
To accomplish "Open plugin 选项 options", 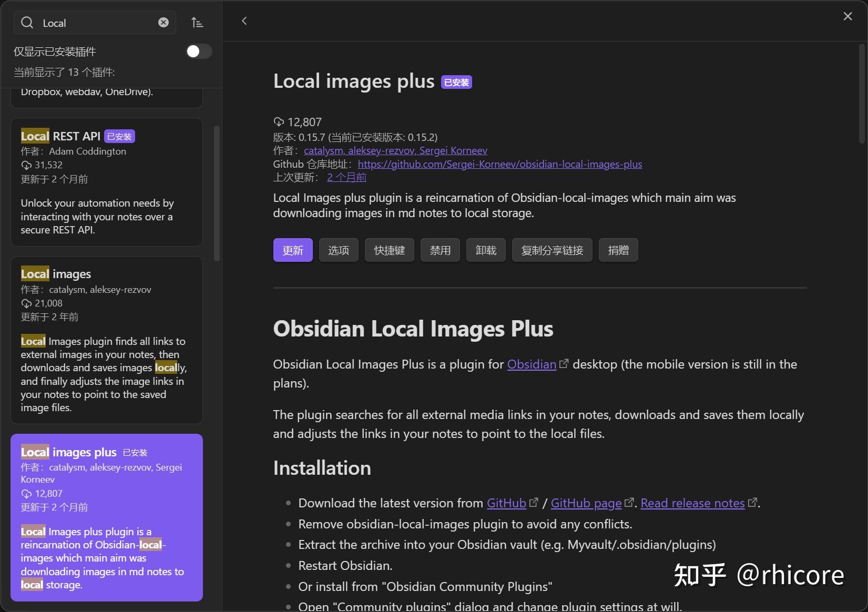I will coord(339,250).
